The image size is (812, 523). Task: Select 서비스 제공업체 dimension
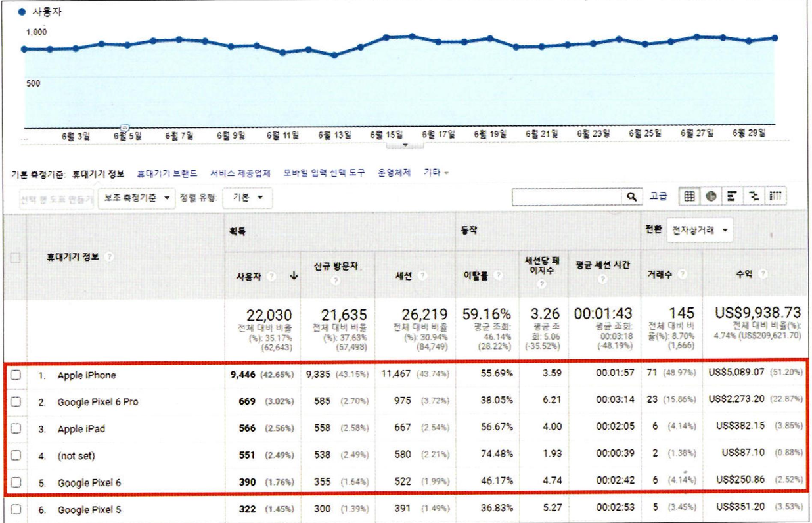tap(240, 173)
